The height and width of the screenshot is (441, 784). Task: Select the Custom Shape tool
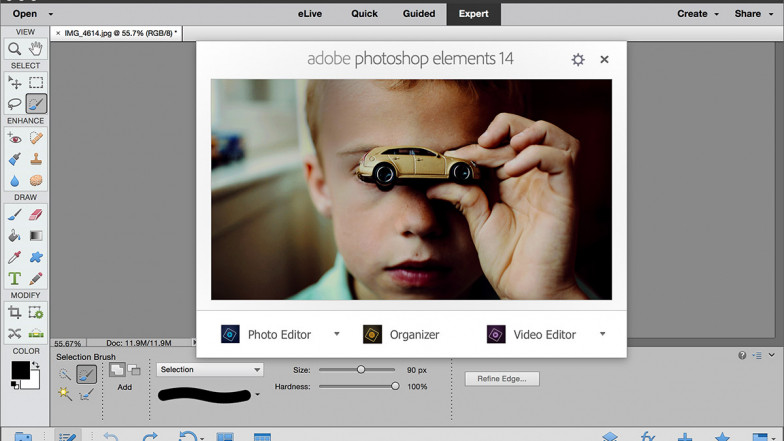[36, 257]
